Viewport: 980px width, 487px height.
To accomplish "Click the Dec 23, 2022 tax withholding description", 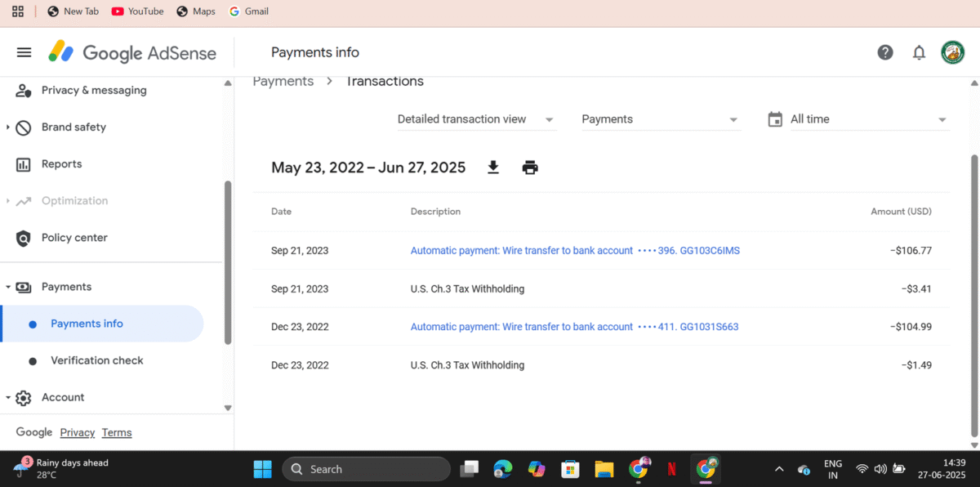I will tap(467, 365).
